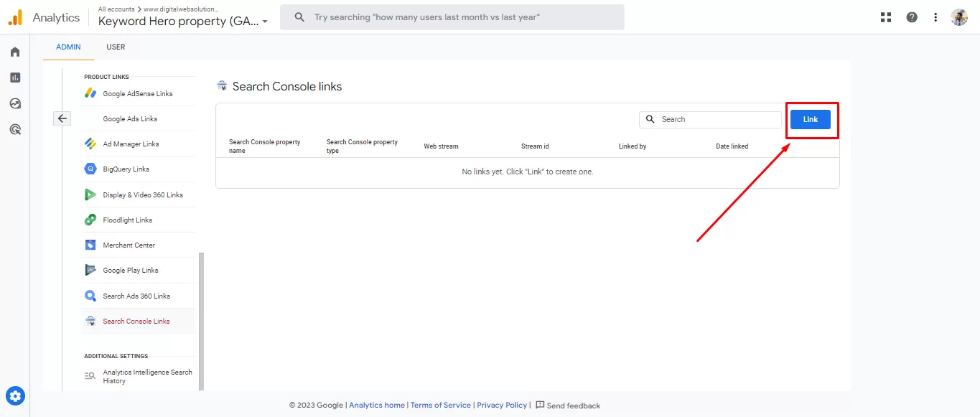Screen dimensions: 980x417
Task: Click the Admin gear icon at bottom left
Action: point(15,395)
